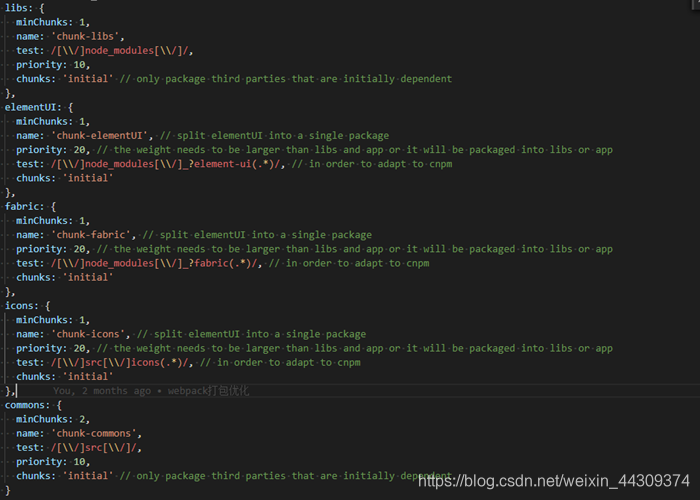Click the minChunks line in the elementUI block
This screenshot has height=500, width=700.
pyautogui.click(x=53, y=121)
